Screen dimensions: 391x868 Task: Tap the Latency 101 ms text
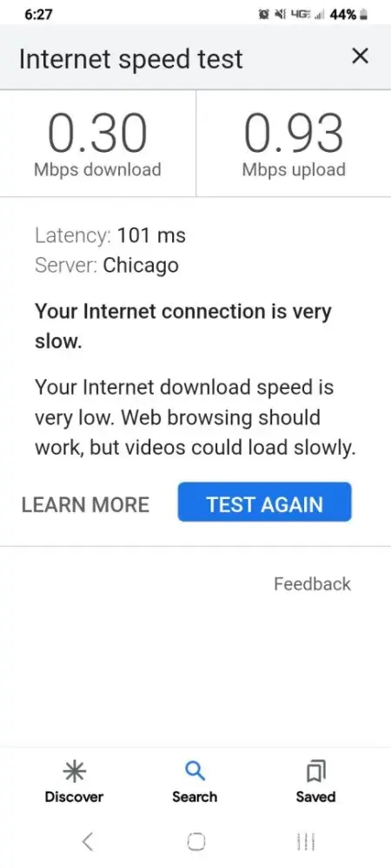110,236
